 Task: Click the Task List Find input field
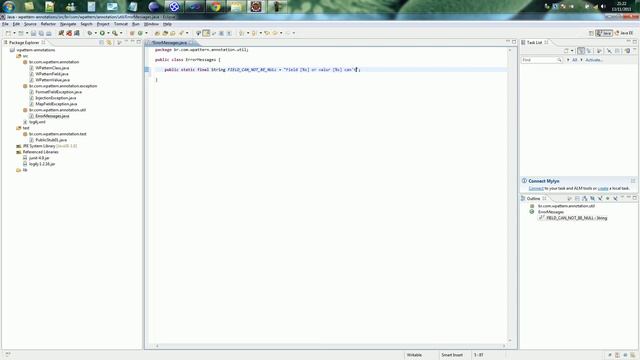542,60
